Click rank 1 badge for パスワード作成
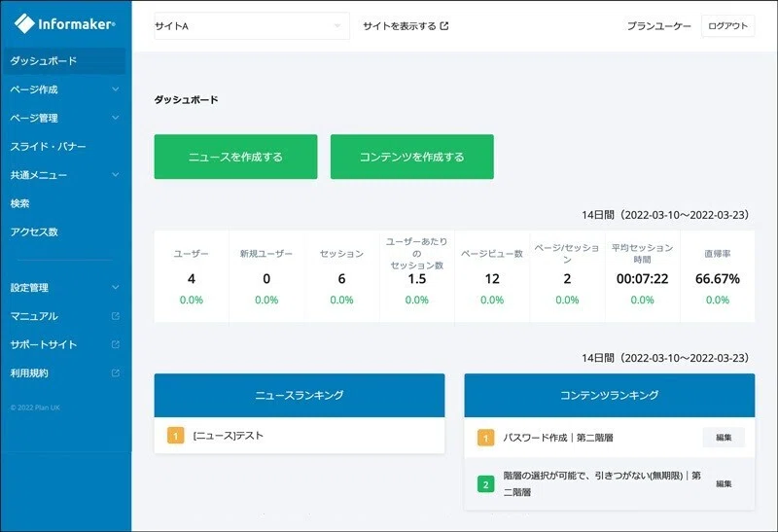Viewport: 778px width, 532px height. tap(485, 438)
